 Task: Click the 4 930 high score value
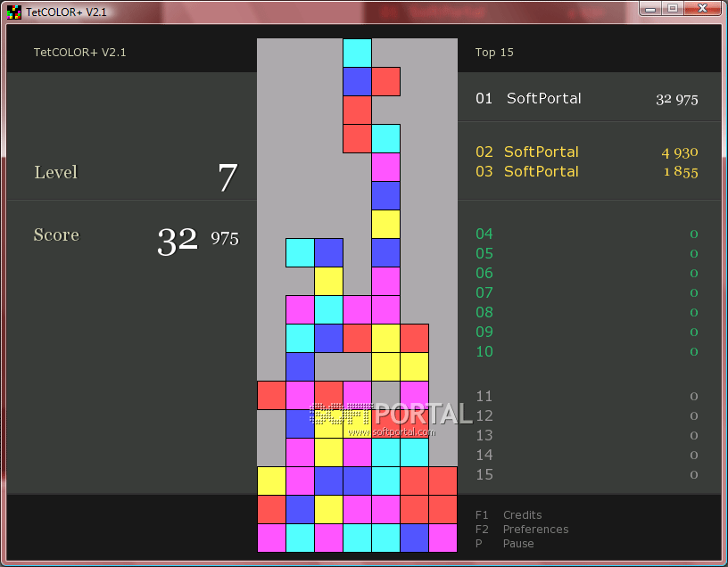coord(679,152)
